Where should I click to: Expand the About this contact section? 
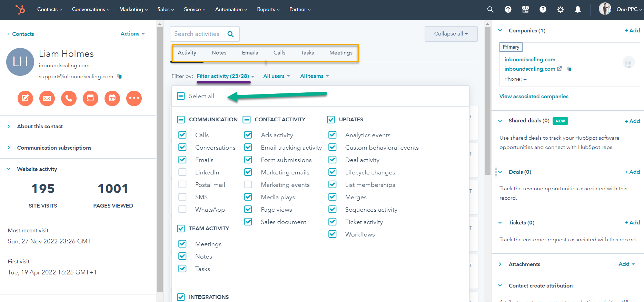point(40,127)
